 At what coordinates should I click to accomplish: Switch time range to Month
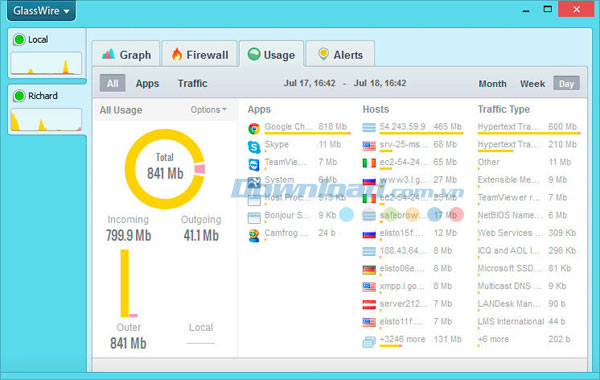492,84
